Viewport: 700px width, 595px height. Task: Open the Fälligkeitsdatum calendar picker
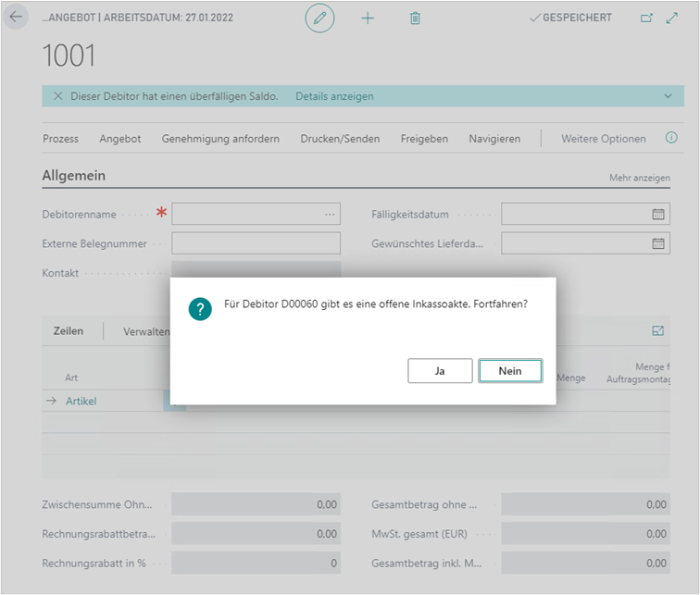pos(658,214)
